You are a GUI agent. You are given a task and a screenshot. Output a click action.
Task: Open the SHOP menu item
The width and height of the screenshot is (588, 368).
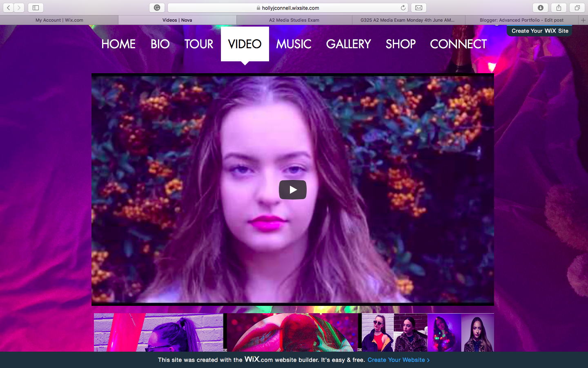(401, 44)
